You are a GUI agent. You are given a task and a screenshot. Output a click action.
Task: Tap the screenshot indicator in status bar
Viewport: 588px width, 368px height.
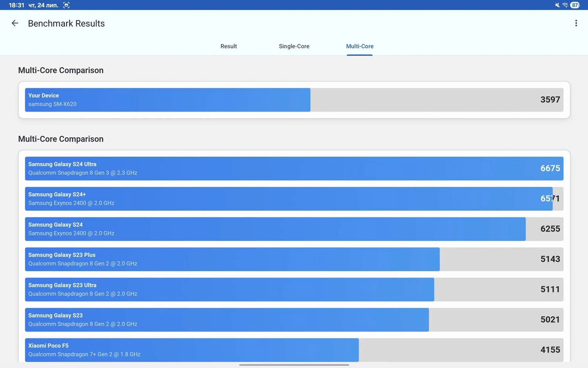tap(66, 5)
